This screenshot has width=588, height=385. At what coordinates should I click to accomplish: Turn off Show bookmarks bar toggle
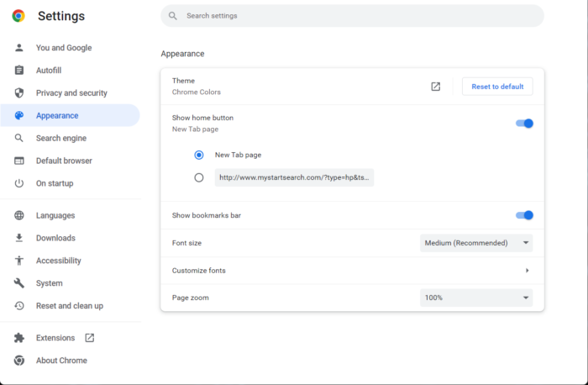coord(524,215)
